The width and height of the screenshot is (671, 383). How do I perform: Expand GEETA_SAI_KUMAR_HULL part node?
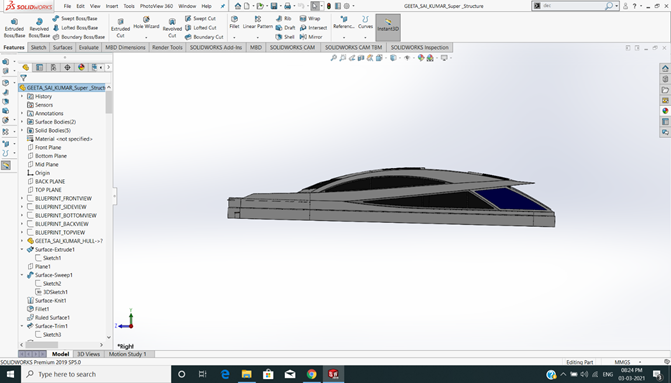coord(22,241)
